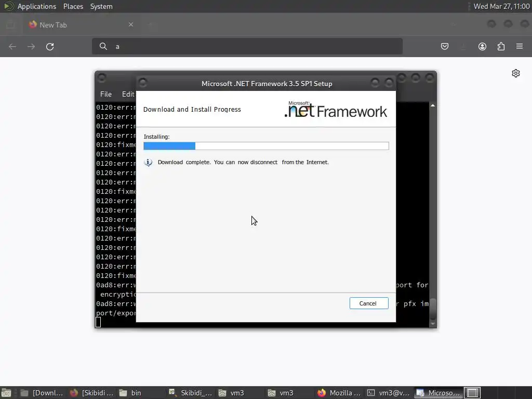Image resolution: width=532 pixels, height=399 pixels.
Task: Click the terminal vertical scrollbar thumb
Action: [433, 310]
